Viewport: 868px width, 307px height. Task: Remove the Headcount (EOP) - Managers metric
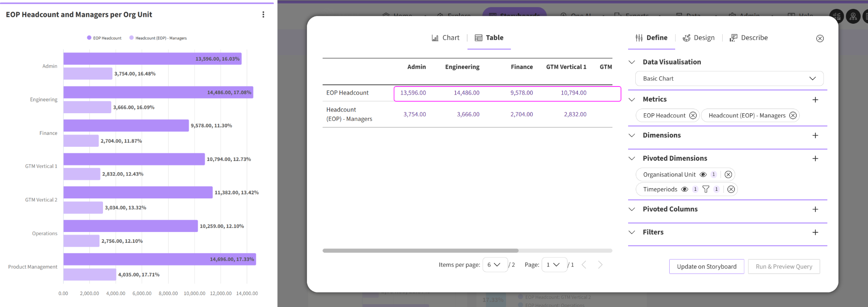793,115
